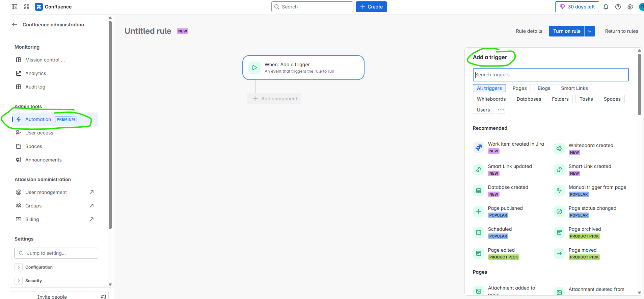Filter triggers by Blogs

coord(544,88)
